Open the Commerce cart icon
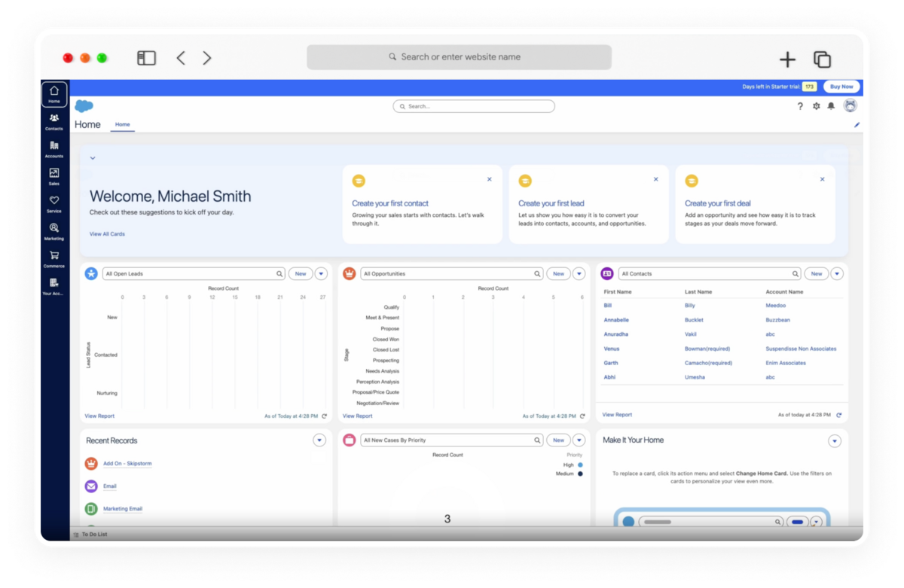Image resolution: width=904 pixels, height=588 pixels. 54,255
